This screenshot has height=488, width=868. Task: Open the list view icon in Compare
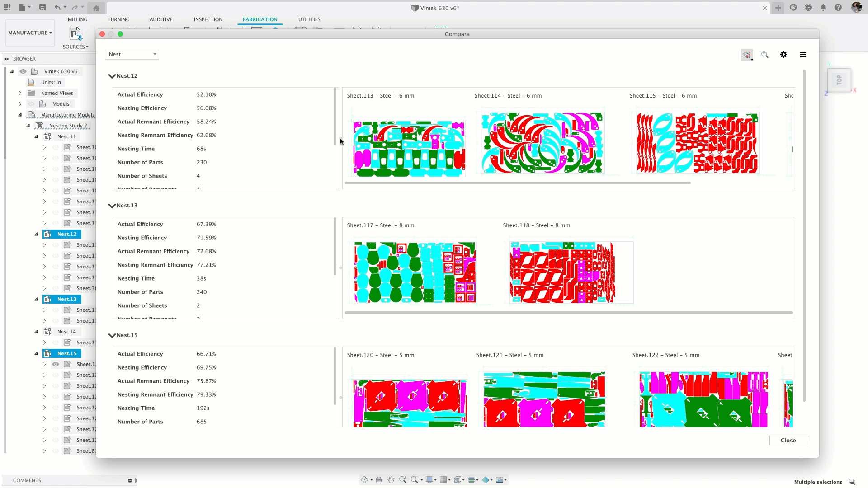coord(802,55)
